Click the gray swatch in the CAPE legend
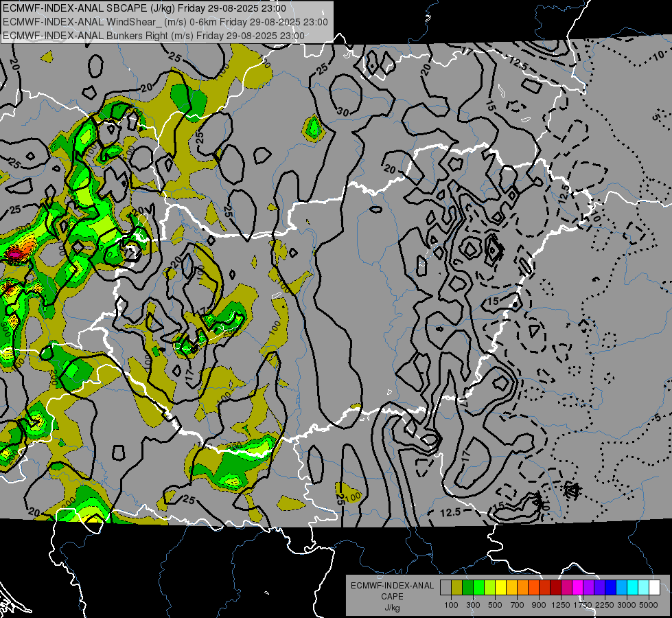Screen dimensions: 672x618 tap(445, 587)
